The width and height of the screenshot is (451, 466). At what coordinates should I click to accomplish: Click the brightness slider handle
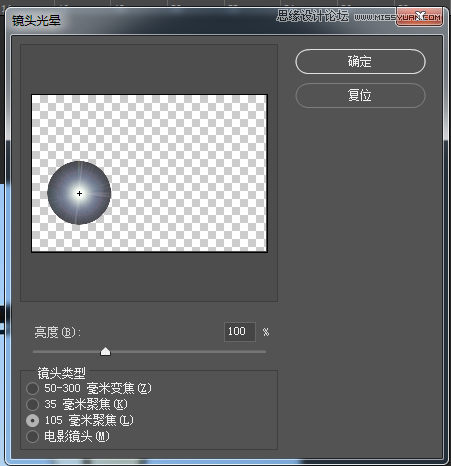point(105,351)
